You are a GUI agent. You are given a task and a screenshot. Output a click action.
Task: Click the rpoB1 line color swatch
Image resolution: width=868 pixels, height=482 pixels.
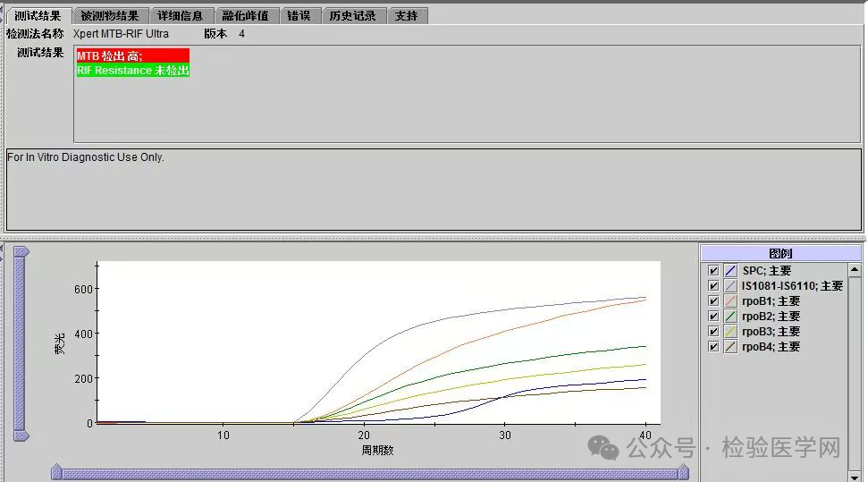[730, 301]
